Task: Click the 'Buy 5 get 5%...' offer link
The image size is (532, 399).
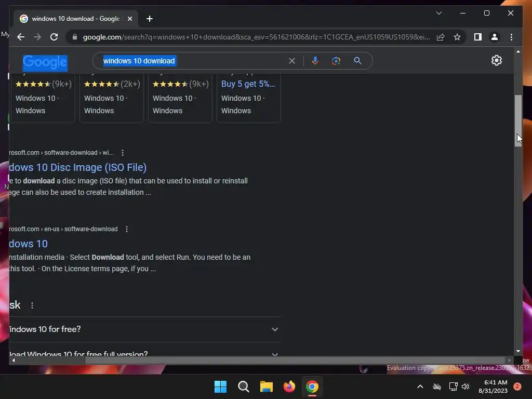Action: 248,84
